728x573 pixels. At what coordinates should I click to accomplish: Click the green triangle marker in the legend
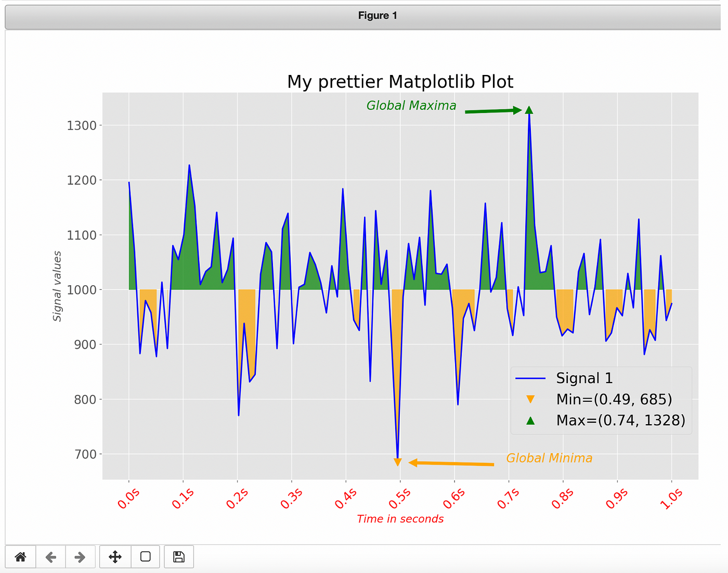click(530, 420)
